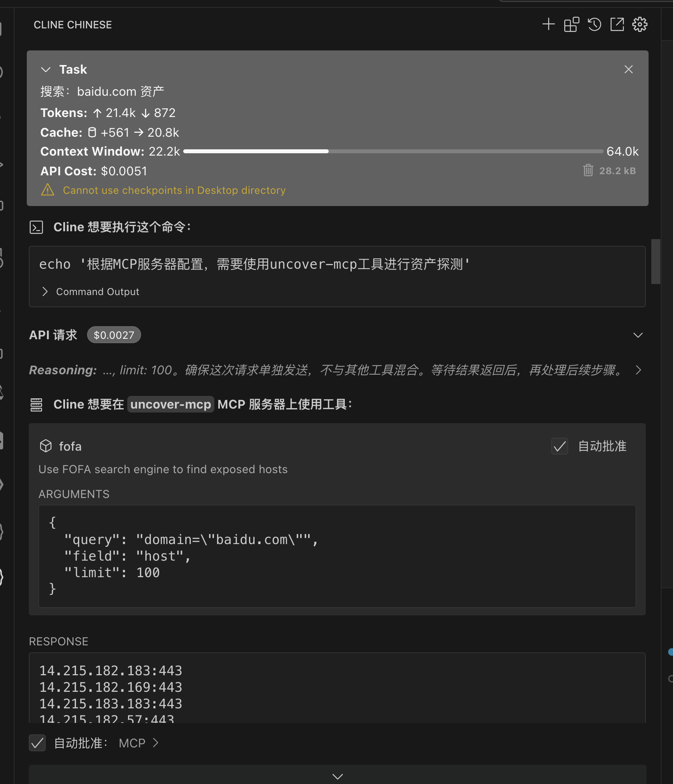Click the terminal command icon
673x784 pixels.
tap(36, 227)
